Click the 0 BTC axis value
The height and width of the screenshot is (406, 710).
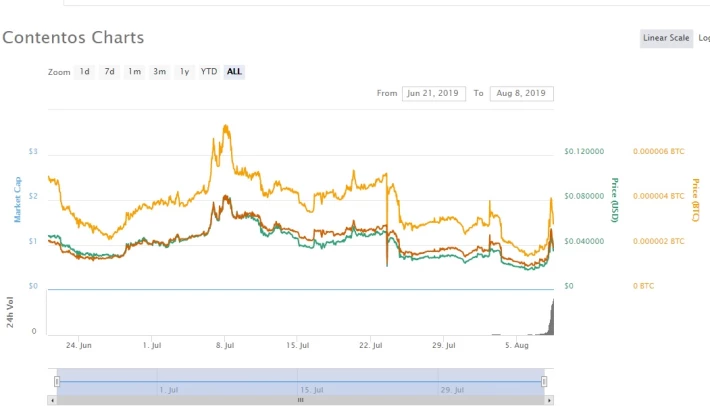[643, 286]
